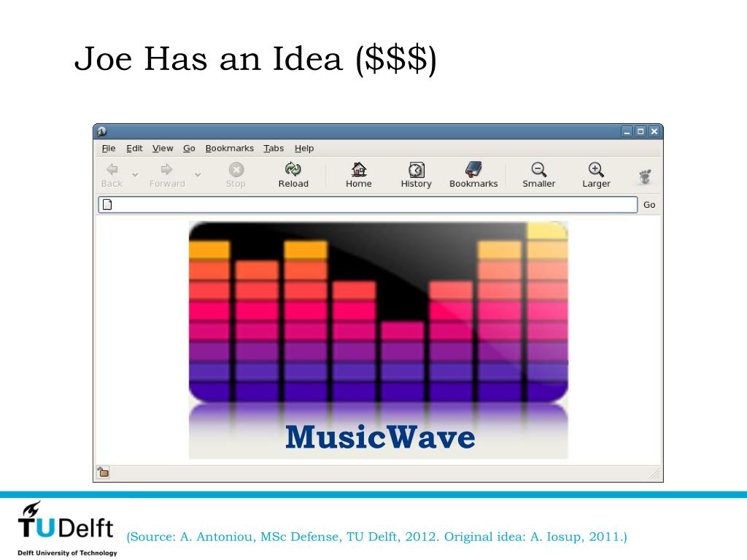
Task: Click the Stop loading icon
Action: pos(236,169)
